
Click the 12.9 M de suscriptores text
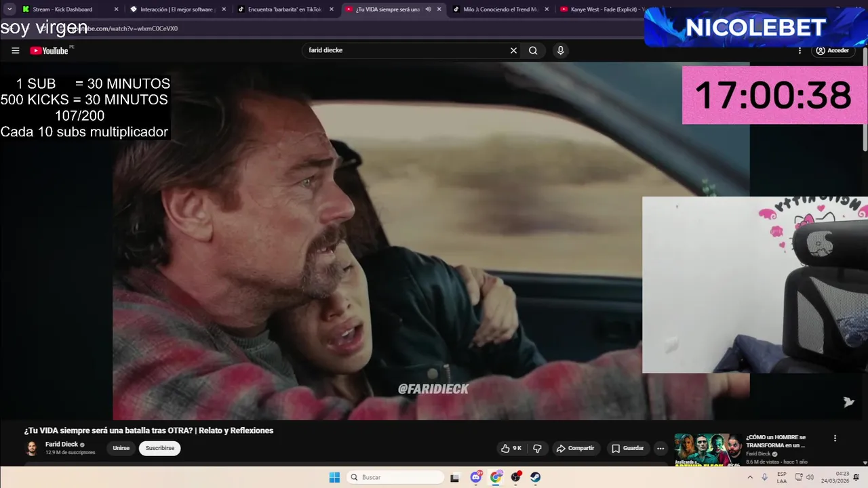(x=71, y=453)
